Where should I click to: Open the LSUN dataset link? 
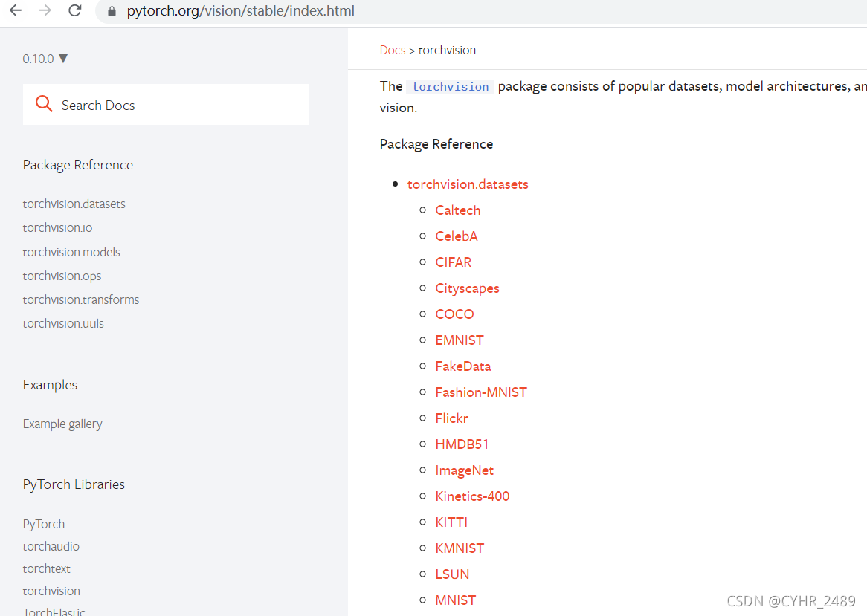(452, 574)
